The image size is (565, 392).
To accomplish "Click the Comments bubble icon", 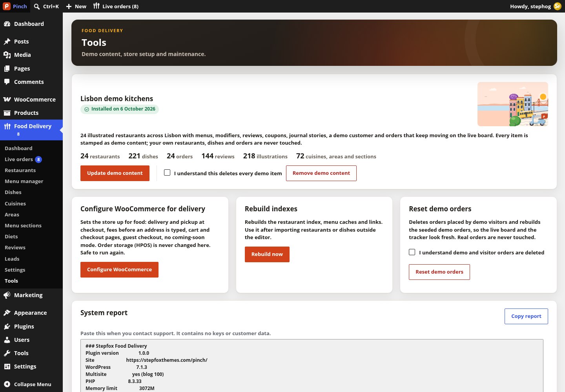I will point(7,82).
